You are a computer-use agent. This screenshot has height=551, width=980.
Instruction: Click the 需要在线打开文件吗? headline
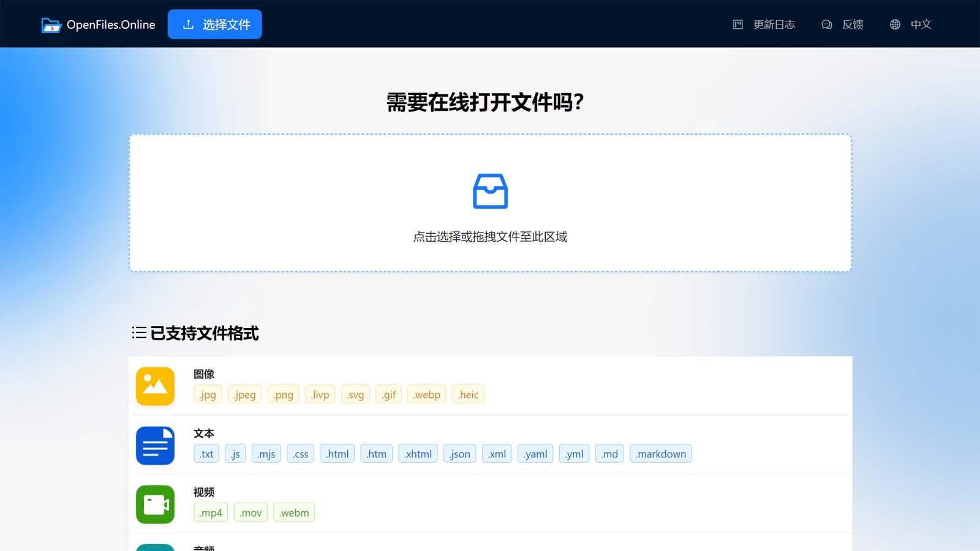pos(485,102)
